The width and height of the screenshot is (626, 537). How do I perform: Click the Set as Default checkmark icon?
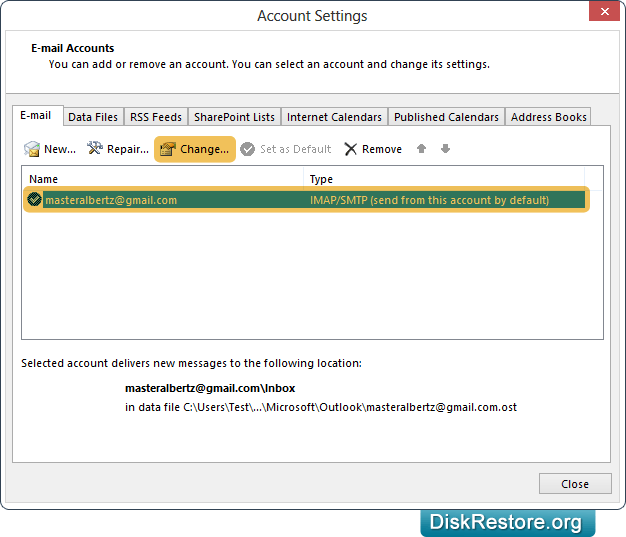tap(248, 149)
